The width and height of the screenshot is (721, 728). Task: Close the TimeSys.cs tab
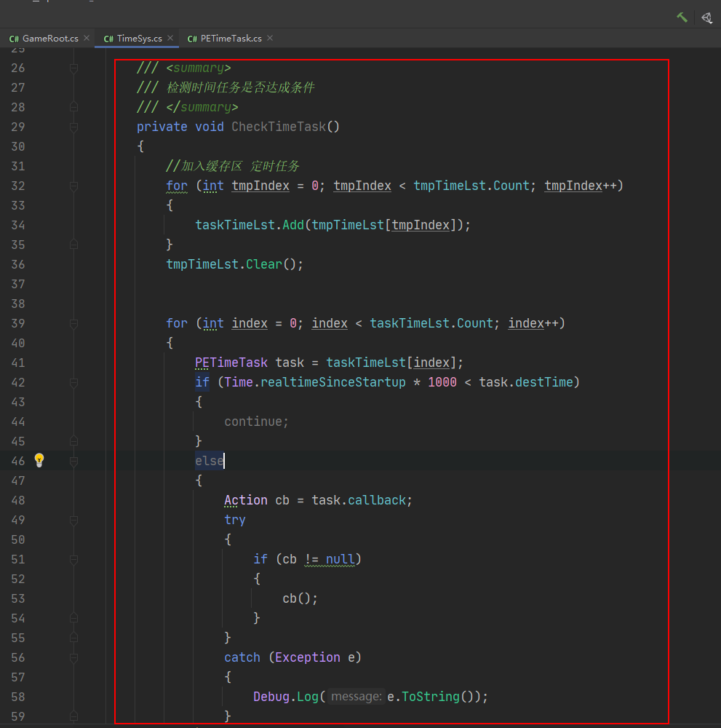(x=170, y=38)
